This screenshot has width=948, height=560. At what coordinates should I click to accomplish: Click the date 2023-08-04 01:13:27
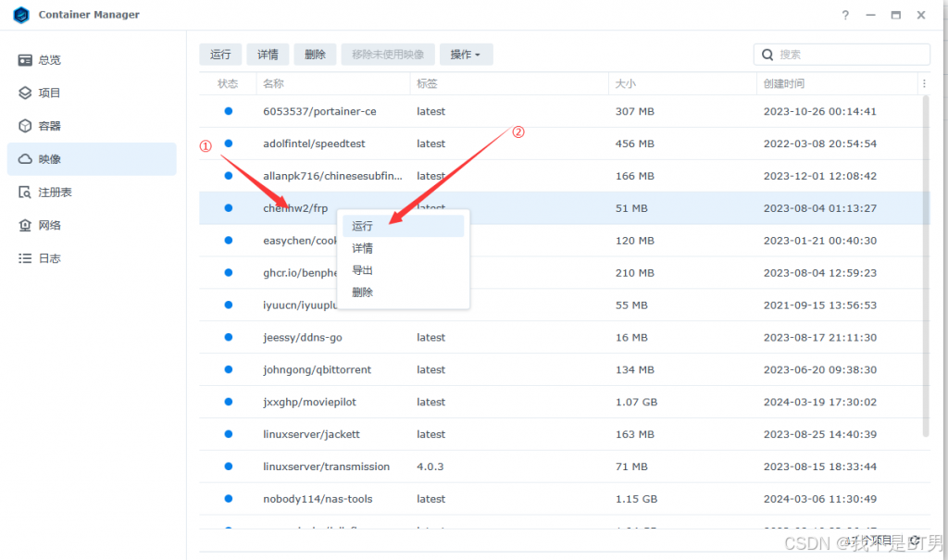pyautogui.click(x=820, y=208)
